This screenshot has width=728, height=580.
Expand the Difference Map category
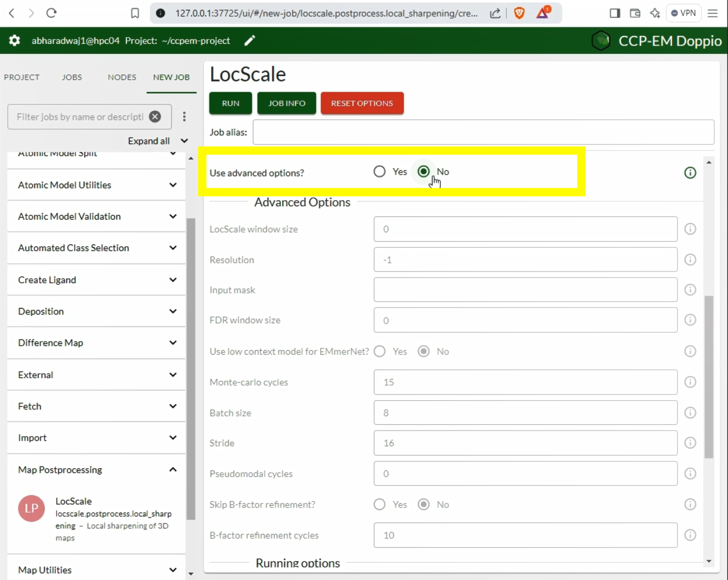[96, 343]
